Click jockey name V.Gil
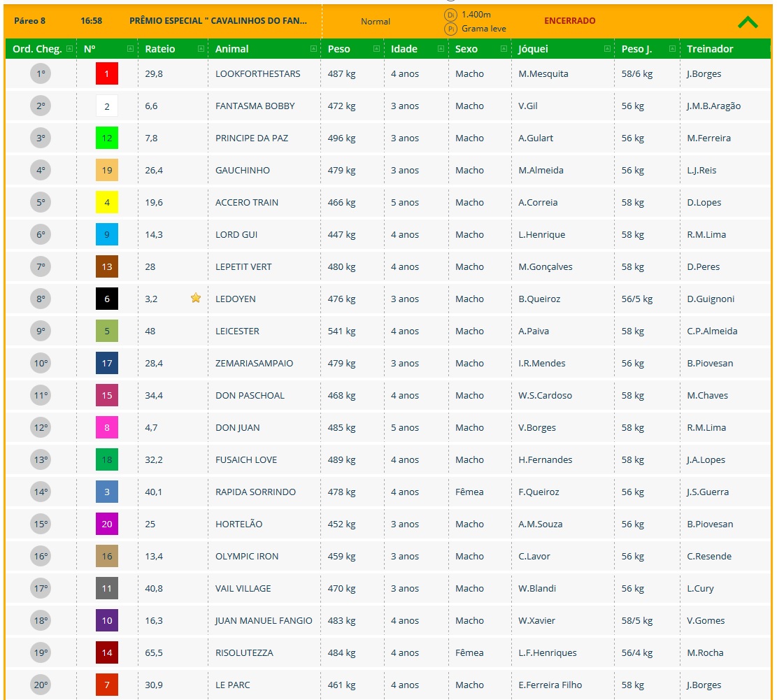Viewport: 777px width, 700px height. click(x=528, y=106)
